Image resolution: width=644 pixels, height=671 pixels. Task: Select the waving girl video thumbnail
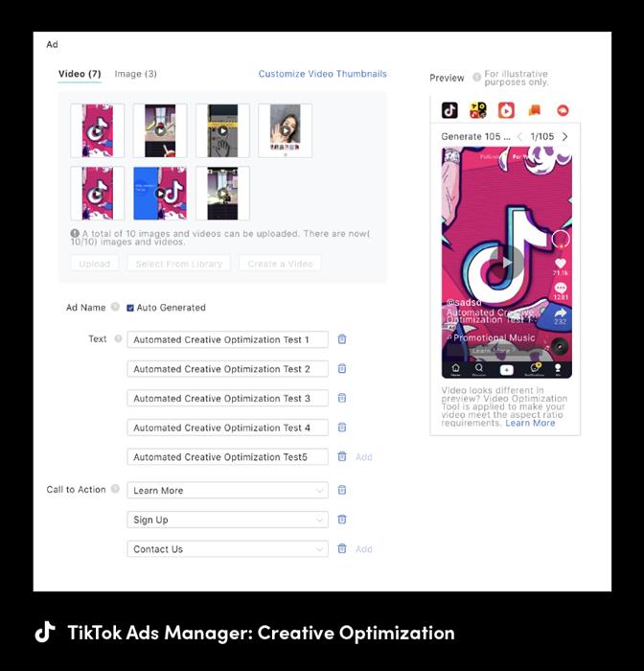(285, 130)
